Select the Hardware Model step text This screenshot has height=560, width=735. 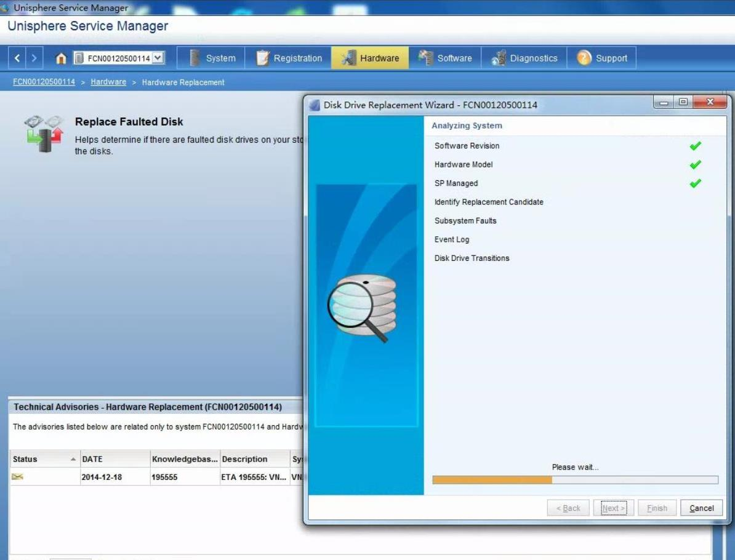click(464, 164)
